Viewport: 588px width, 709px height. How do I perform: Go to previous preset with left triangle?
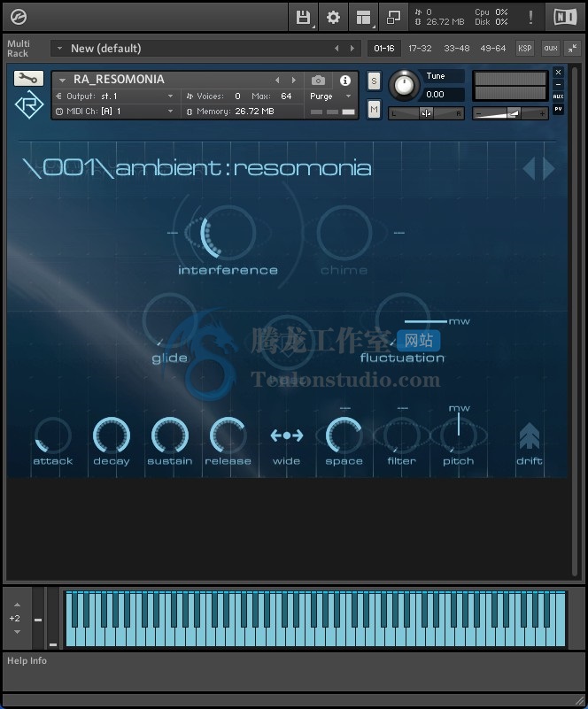click(529, 168)
